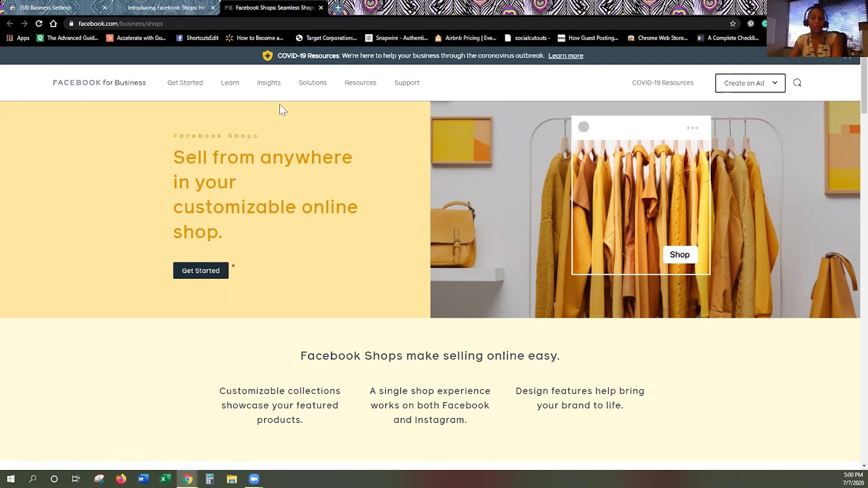Switch to the Introducing Facebook Shops tab
The image size is (868, 488).
tap(165, 8)
